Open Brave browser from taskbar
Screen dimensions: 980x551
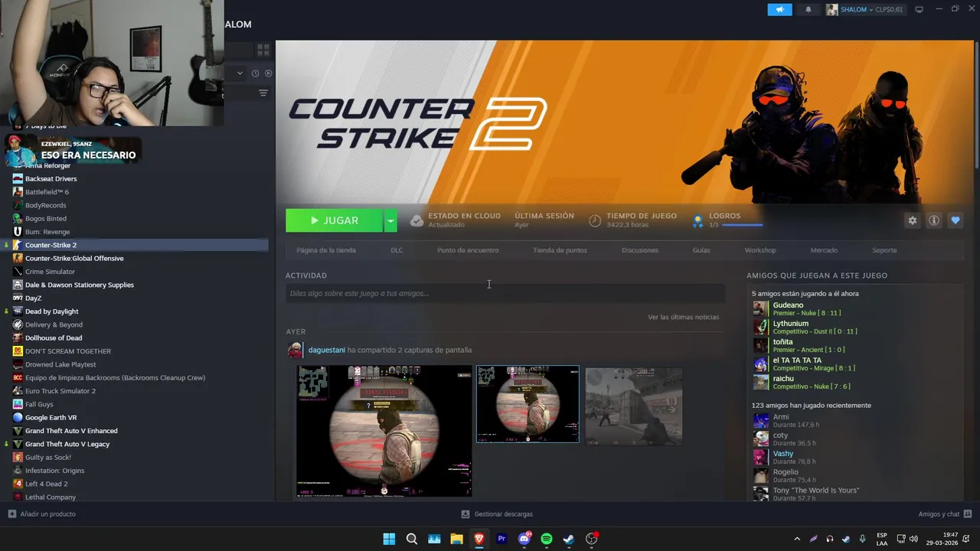(x=479, y=539)
